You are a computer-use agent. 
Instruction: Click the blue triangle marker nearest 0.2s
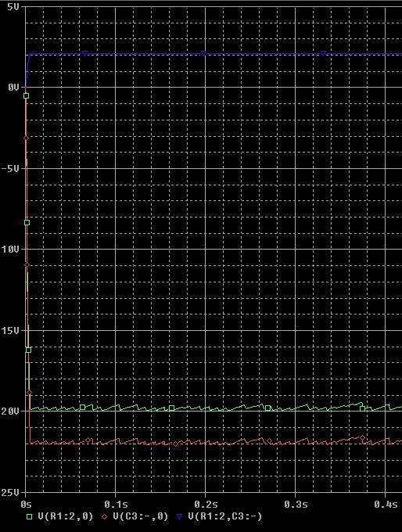pyautogui.click(x=203, y=53)
